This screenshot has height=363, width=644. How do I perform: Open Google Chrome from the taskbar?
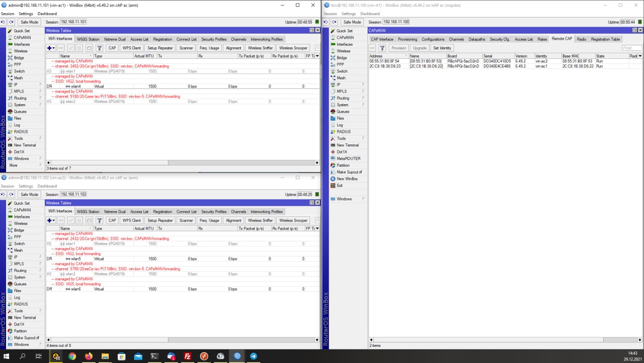(x=72, y=356)
